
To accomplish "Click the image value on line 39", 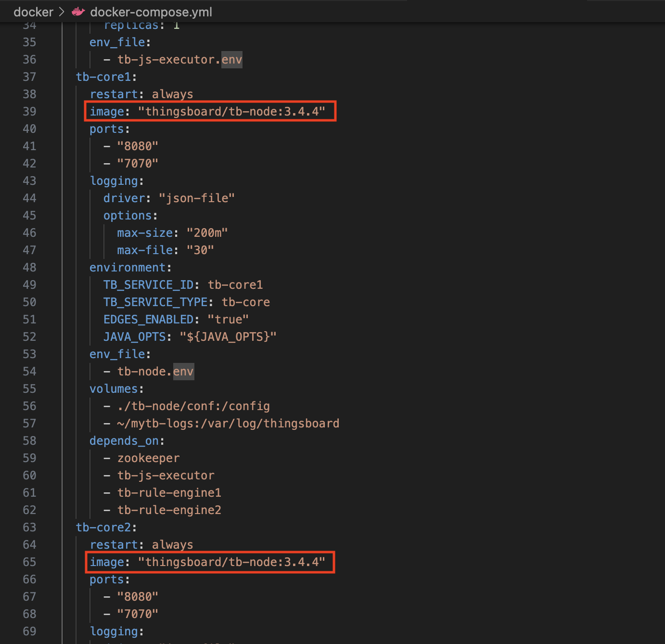I will tap(231, 112).
